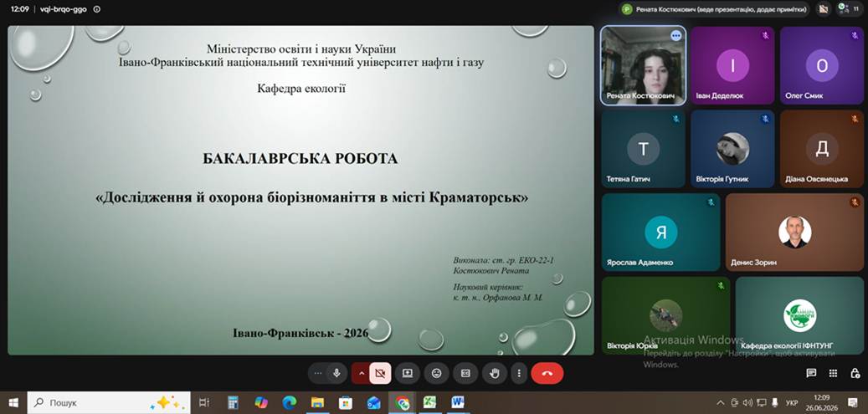Select the Кафедра екології ІФНТУНГ tile
The width and height of the screenshot is (868, 414).
coord(799,315)
